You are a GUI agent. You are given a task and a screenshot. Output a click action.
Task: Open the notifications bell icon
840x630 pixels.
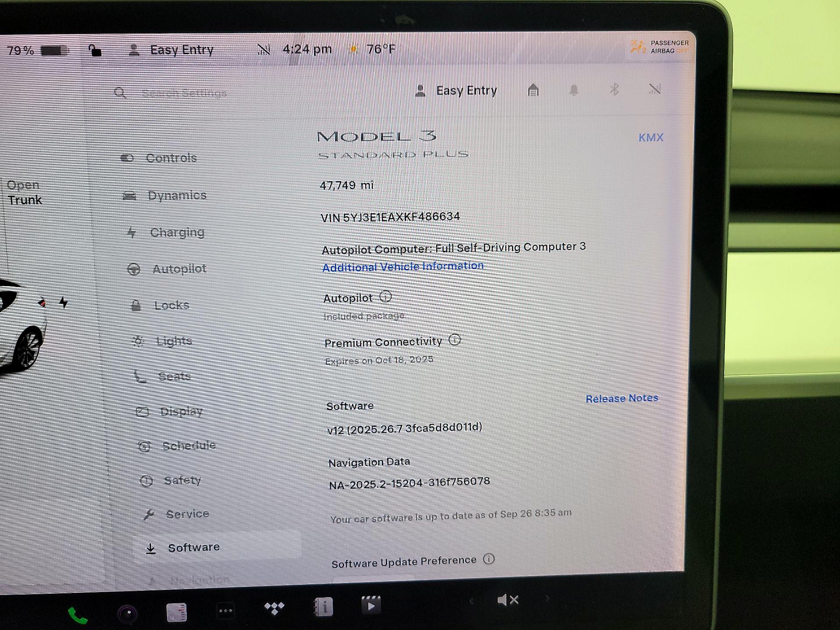(x=574, y=90)
